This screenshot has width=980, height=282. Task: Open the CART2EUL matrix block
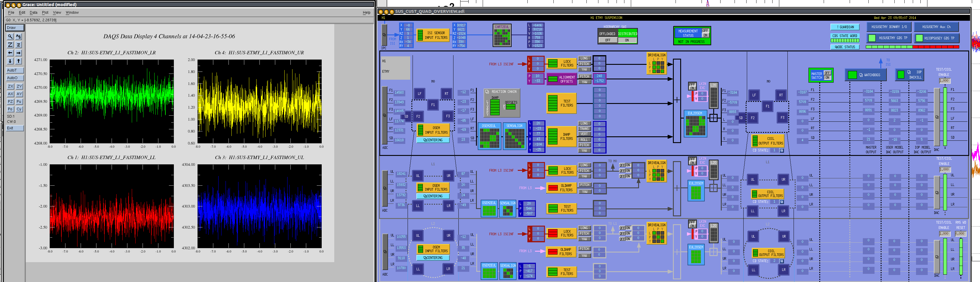tap(502, 35)
